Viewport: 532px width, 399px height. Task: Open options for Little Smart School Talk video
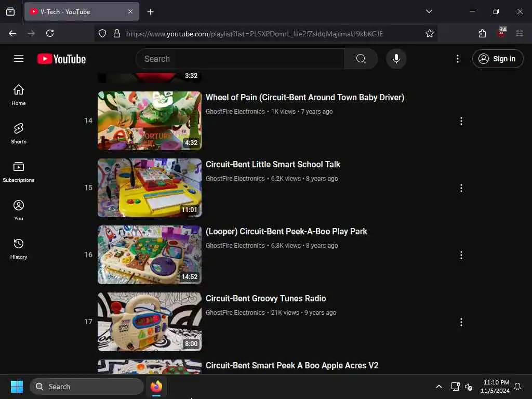[461, 188]
